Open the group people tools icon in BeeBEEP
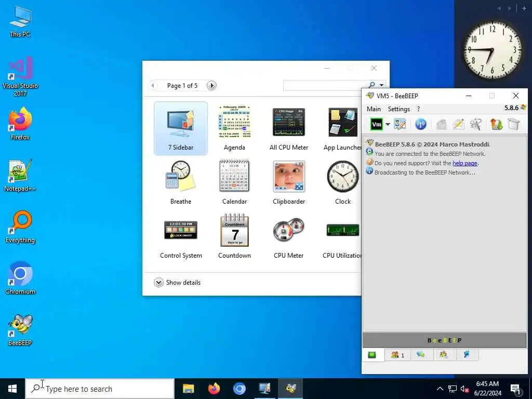The image size is (532, 399). click(x=476, y=124)
